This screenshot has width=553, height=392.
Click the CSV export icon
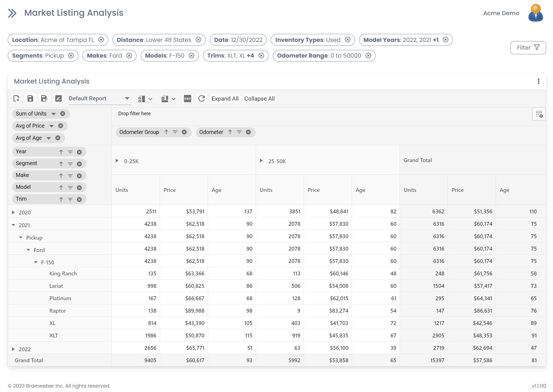tap(187, 99)
